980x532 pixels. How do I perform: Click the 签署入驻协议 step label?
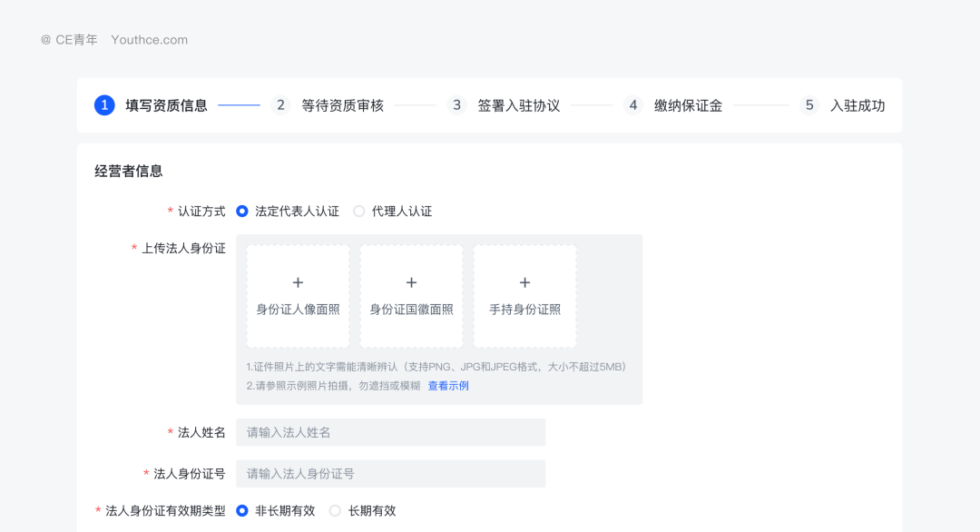(519, 105)
